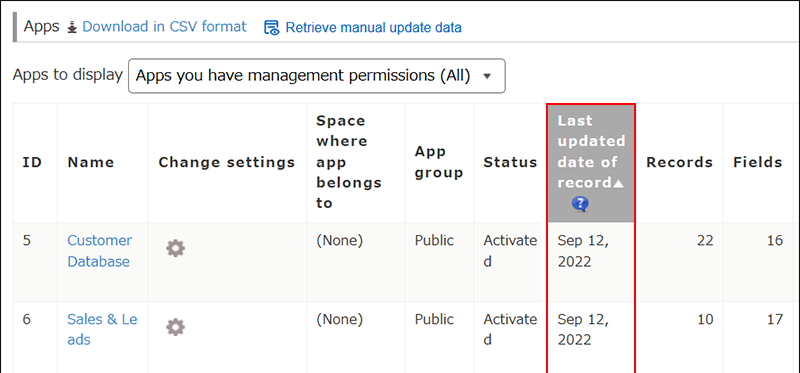Click the App group column header
The width and height of the screenshot is (800, 373).
439,162
